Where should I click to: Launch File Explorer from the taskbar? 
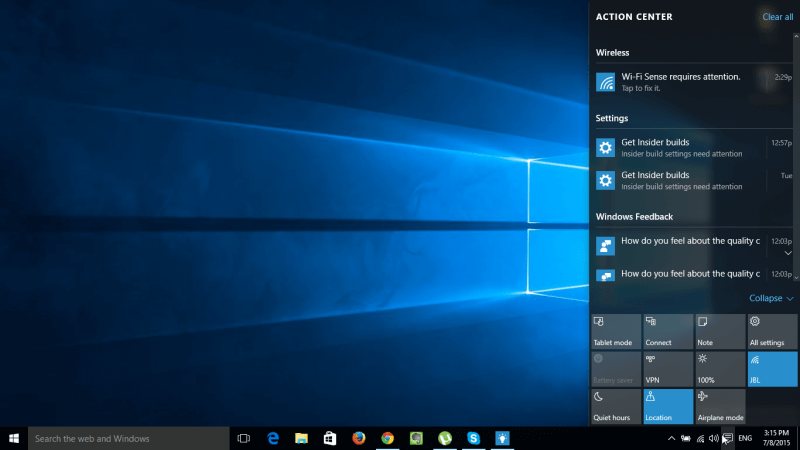(301, 438)
